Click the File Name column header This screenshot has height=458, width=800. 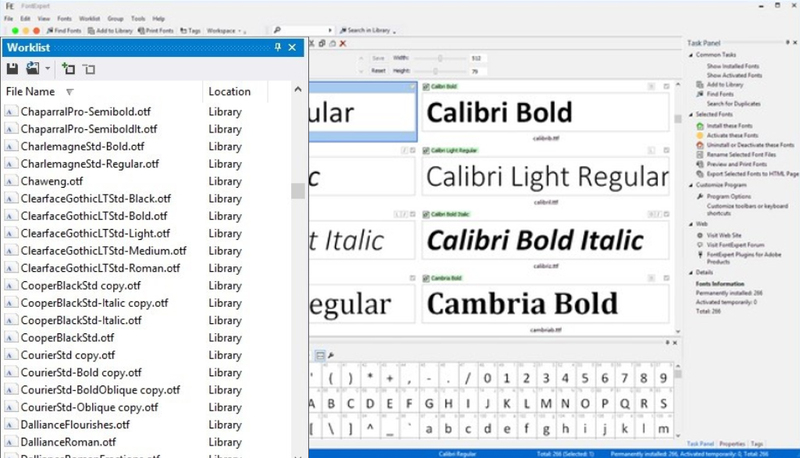(30, 91)
